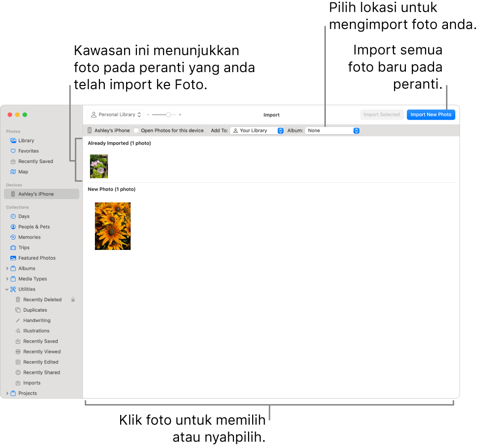Click the green full-screen window button
Viewport: 484px width, 448px height.
[x=25, y=115]
